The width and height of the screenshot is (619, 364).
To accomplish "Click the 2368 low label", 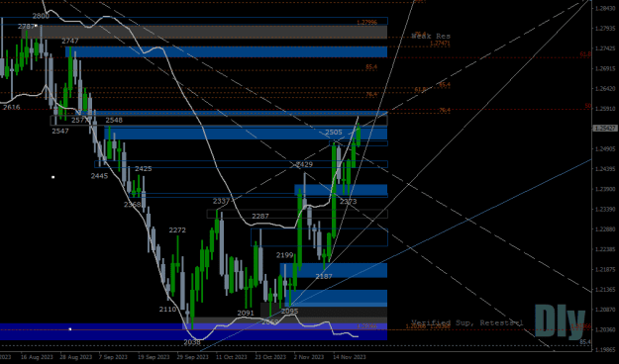I will pyautogui.click(x=133, y=205).
